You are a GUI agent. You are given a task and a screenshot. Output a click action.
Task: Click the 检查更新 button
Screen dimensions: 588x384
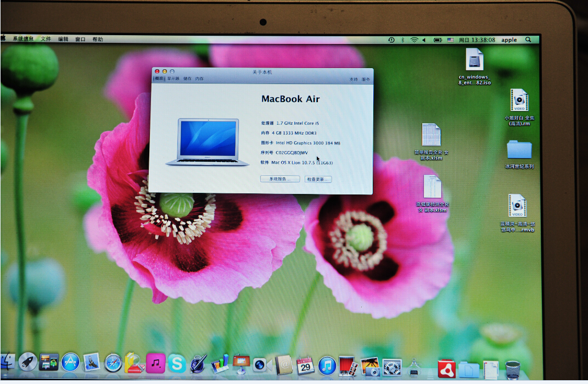point(318,179)
